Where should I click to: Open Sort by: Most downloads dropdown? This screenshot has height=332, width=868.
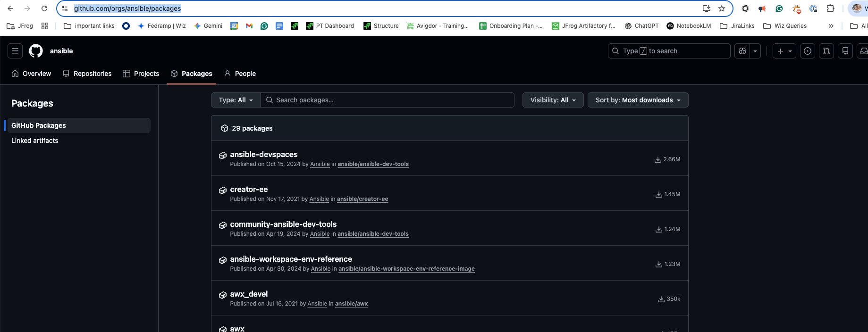click(638, 100)
